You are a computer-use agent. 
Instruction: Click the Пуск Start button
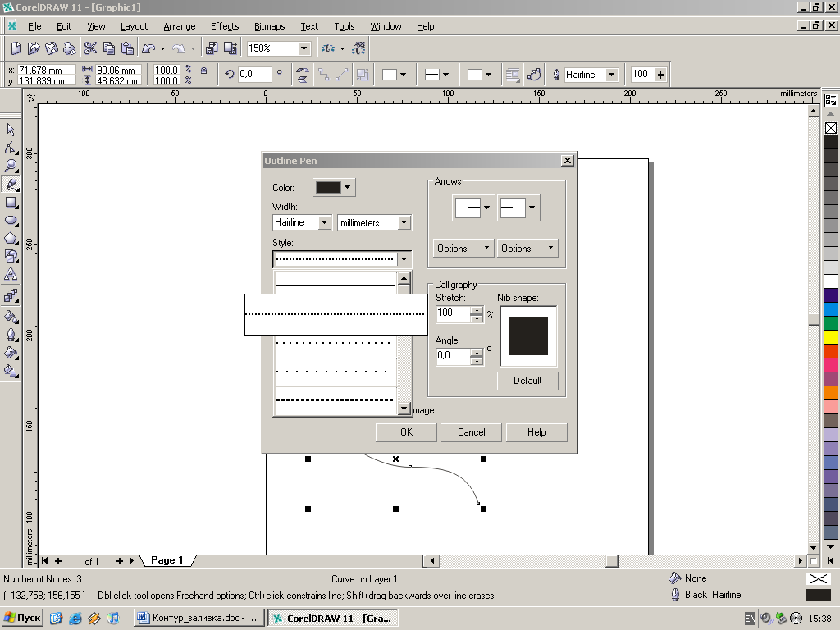(x=22, y=618)
